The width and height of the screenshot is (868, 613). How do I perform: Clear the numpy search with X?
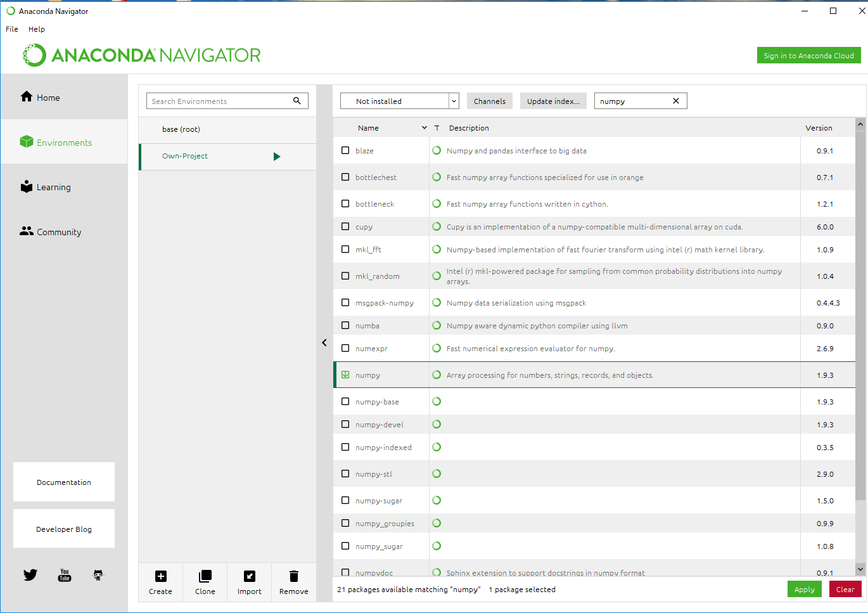click(676, 101)
